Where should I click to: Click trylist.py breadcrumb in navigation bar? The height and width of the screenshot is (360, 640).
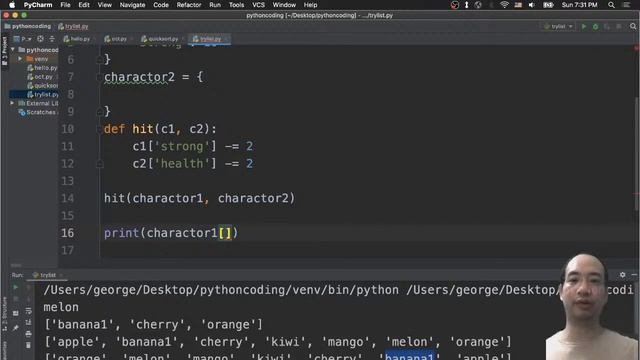(x=73, y=27)
